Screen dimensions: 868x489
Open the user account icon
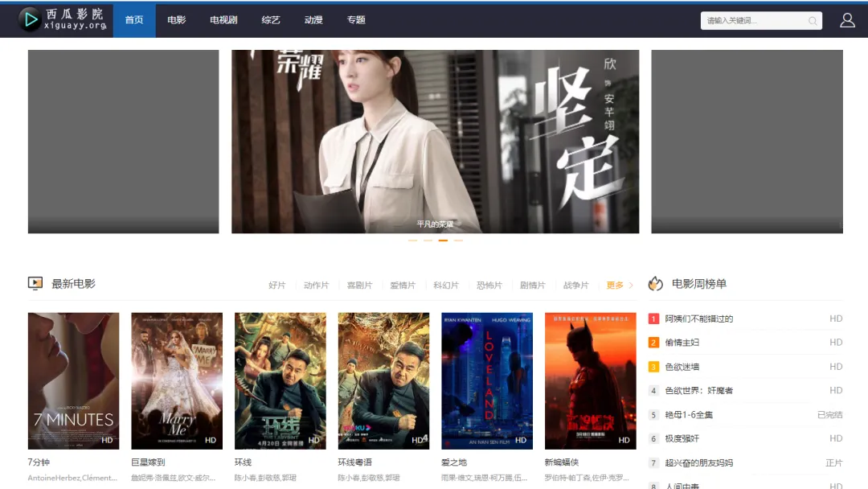click(847, 20)
